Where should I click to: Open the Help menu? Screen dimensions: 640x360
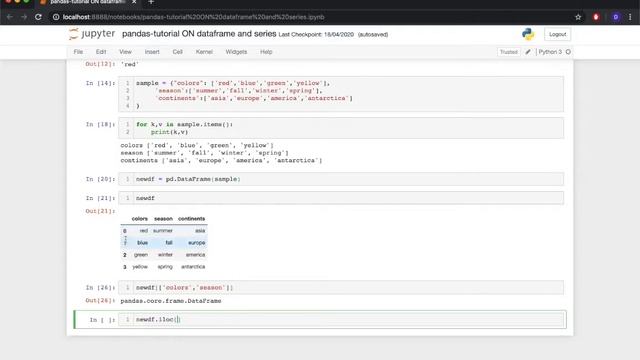click(266, 52)
